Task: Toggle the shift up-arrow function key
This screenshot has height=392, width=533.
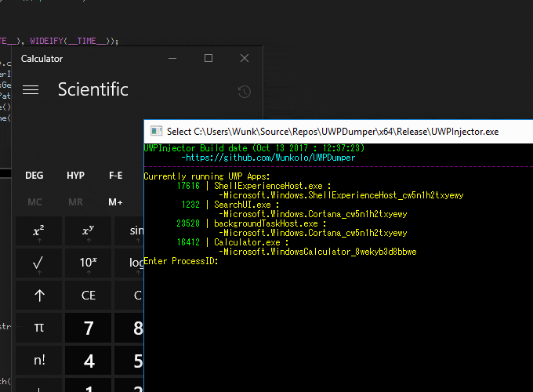Action: pyautogui.click(x=38, y=295)
